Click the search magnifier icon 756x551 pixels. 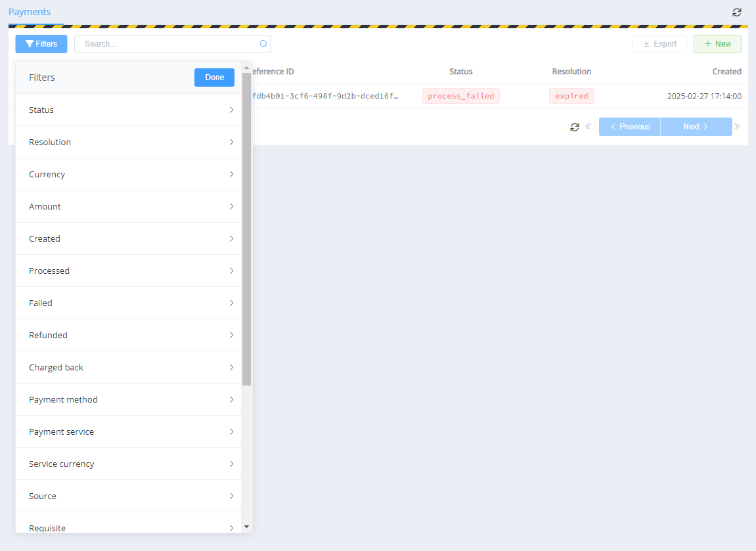click(263, 44)
